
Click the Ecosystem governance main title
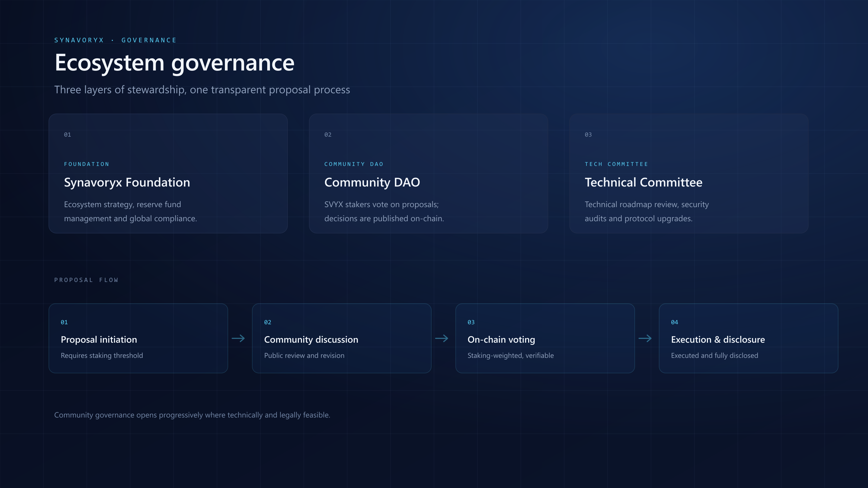pyautogui.click(x=174, y=63)
